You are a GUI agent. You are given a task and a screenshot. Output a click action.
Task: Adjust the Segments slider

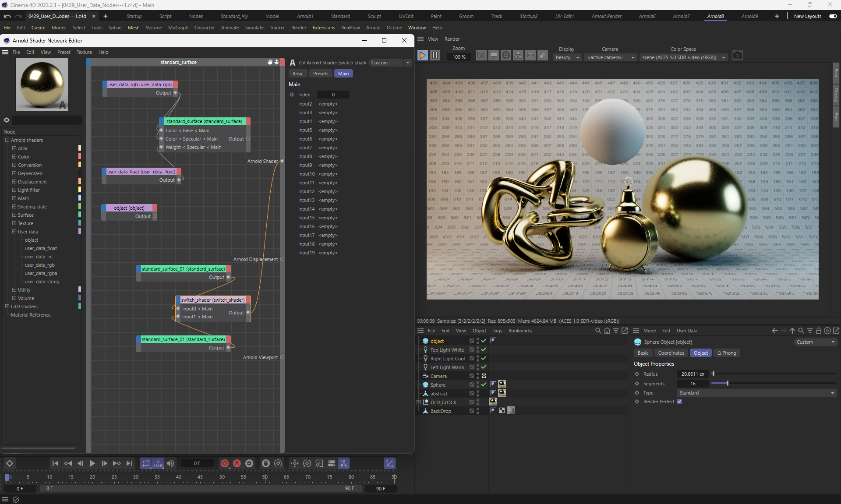pos(727,384)
